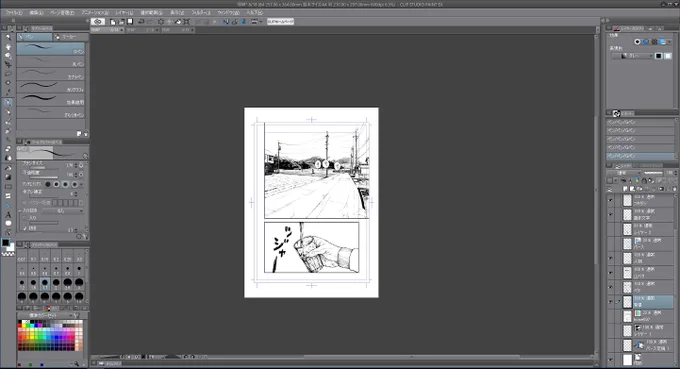The width and height of the screenshot is (680, 369).
Task: Click the Redo arrow icon
Action: tap(150, 21)
